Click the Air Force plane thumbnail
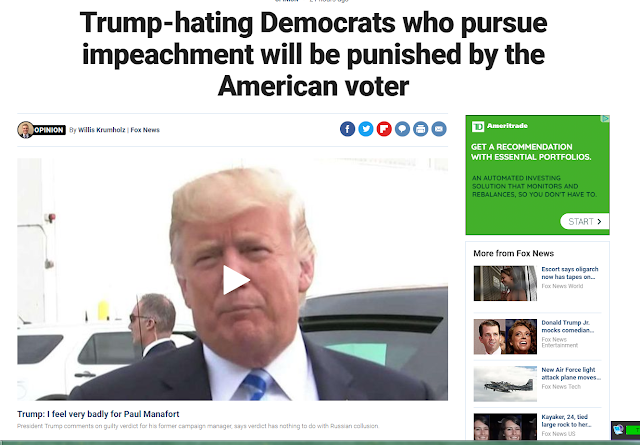 [505, 384]
